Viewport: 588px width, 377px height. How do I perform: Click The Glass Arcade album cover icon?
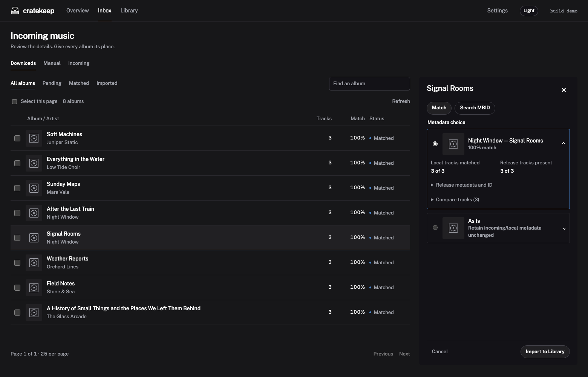point(34,313)
